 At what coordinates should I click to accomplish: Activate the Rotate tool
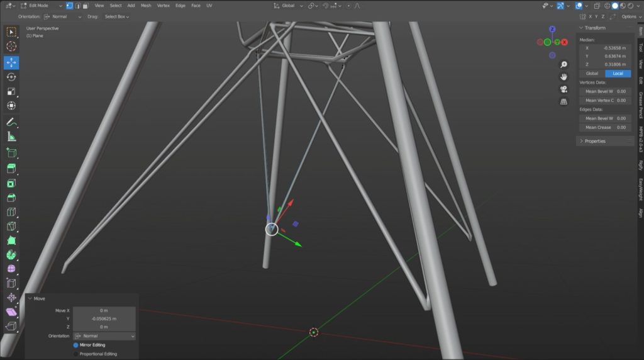click(11, 77)
